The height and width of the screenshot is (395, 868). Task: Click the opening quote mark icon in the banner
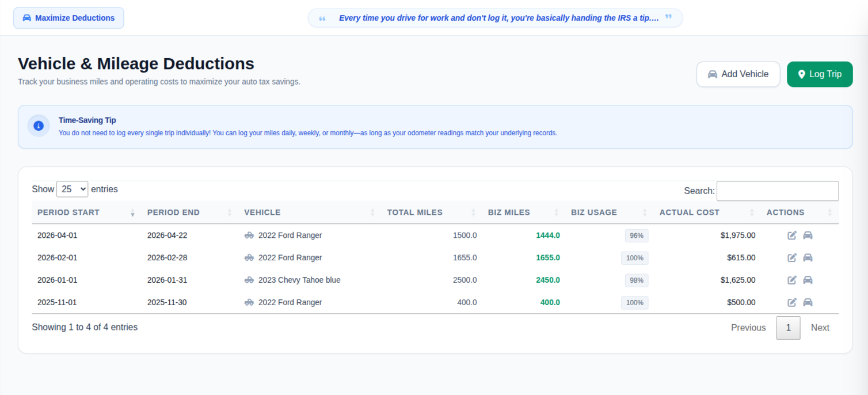(x=322, y=18)
